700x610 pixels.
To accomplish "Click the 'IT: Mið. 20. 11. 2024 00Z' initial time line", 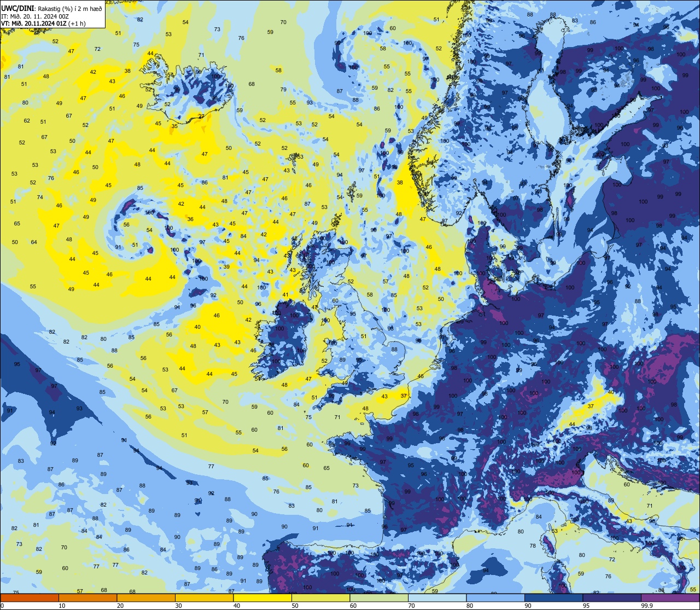I will (35, 16).
